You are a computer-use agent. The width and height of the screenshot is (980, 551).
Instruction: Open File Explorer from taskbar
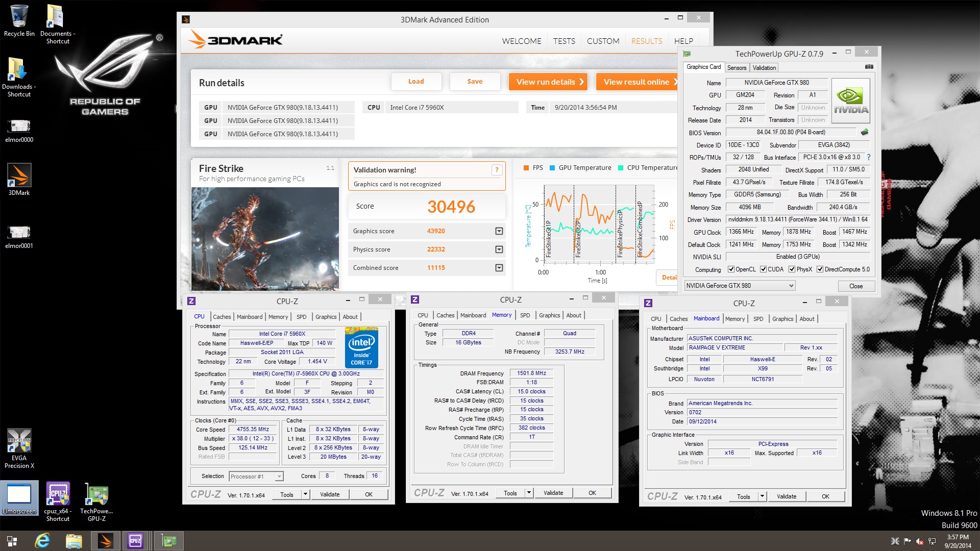point(74,541)
